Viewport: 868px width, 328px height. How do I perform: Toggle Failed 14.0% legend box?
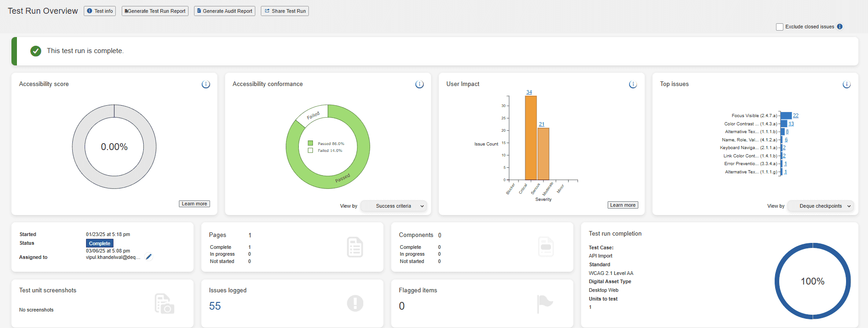click(311, 151)
